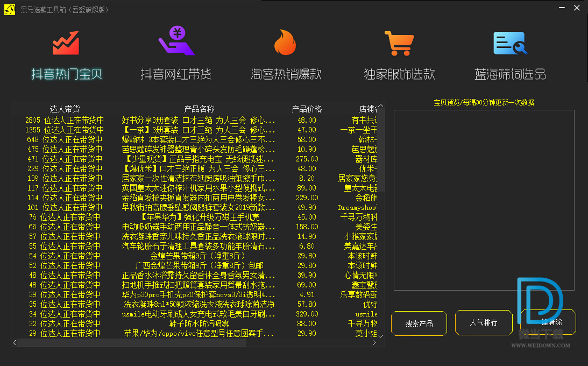Screen dimensions: 588x366
Task: Select the 广西金煌芒果 包邮 row
Action: (x=194, y=265)
